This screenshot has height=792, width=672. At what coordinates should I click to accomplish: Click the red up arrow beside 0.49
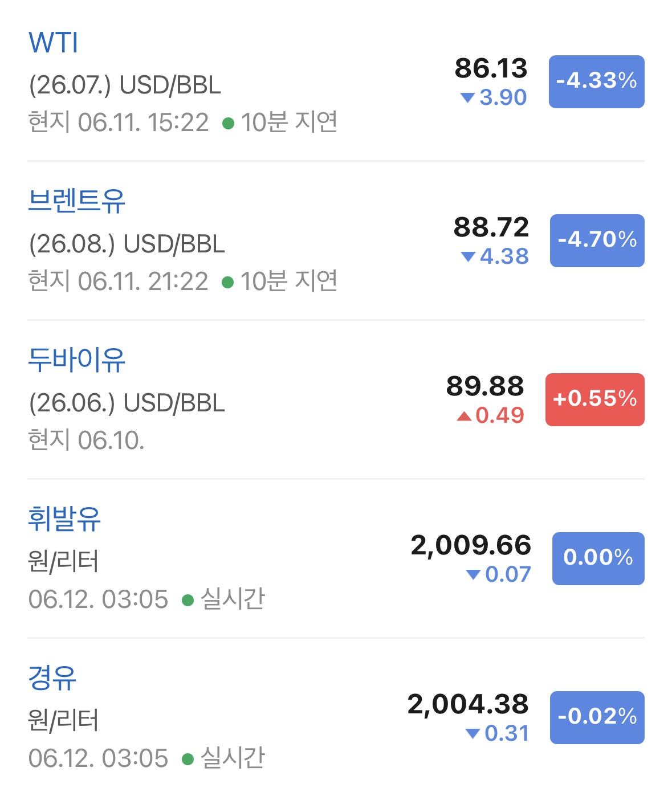[x=464, y=416]
